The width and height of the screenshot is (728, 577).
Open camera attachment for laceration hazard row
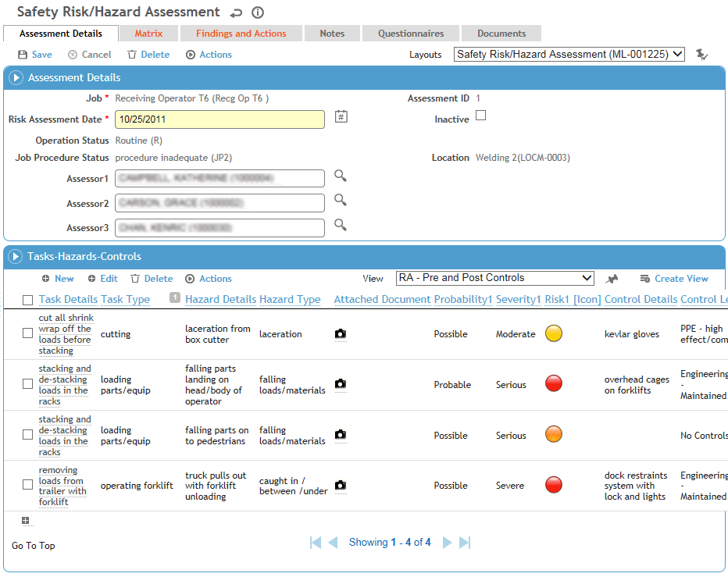point(340,334)
